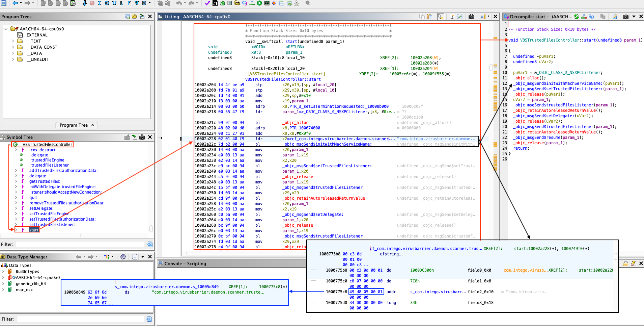This screenshot has height=326, width=644.
Task: Expand the __TEXT folder in Program Trees
Action: click(13, 41)
